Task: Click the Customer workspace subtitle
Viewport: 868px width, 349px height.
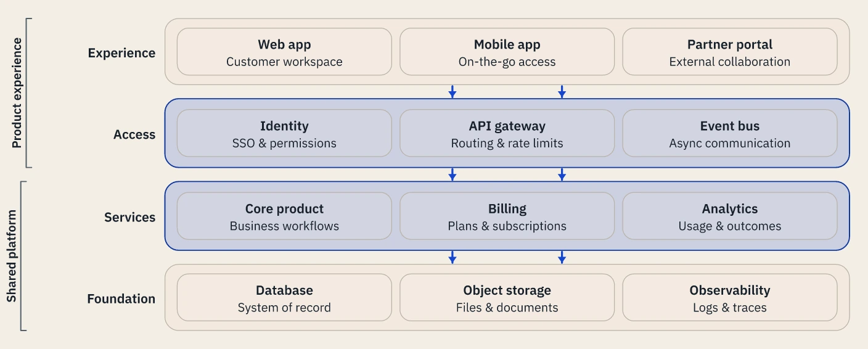Action: (284, 62)
